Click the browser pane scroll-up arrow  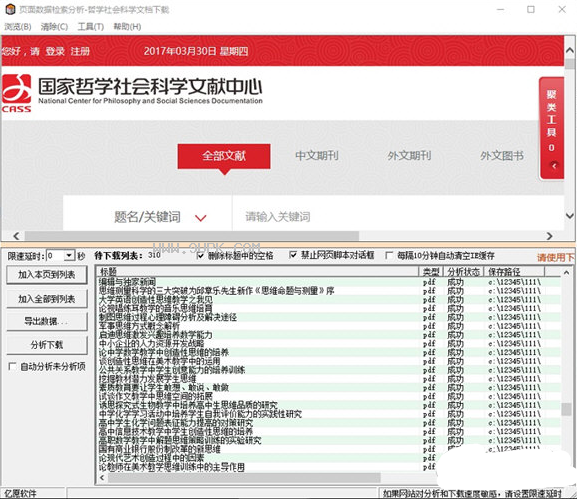(x=570, y=50)
